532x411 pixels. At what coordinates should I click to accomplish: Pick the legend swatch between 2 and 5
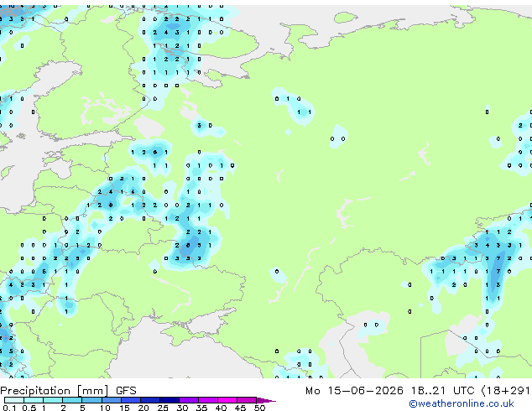[x=72, y=400]
